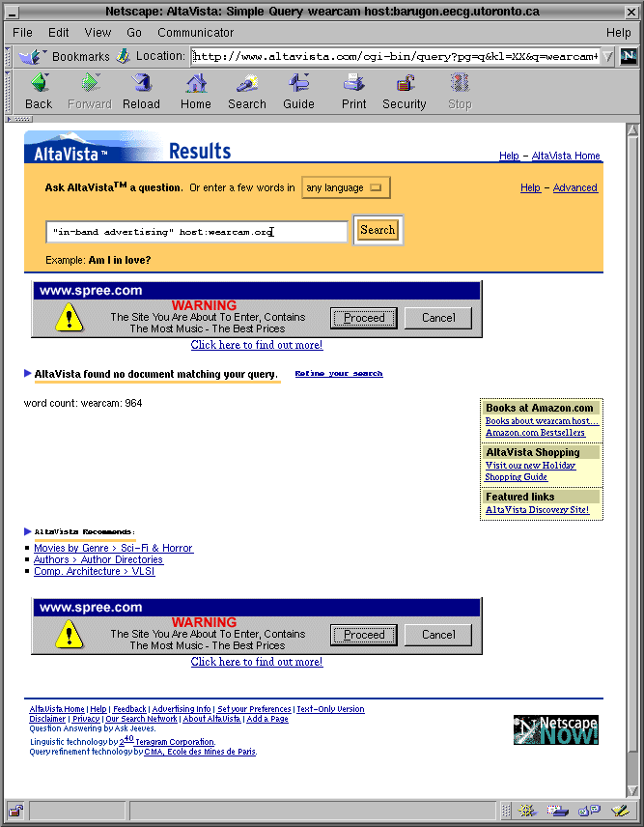Click in the AltaVista query input field
This screenshot has height=827, width=644.
(197, 232)
